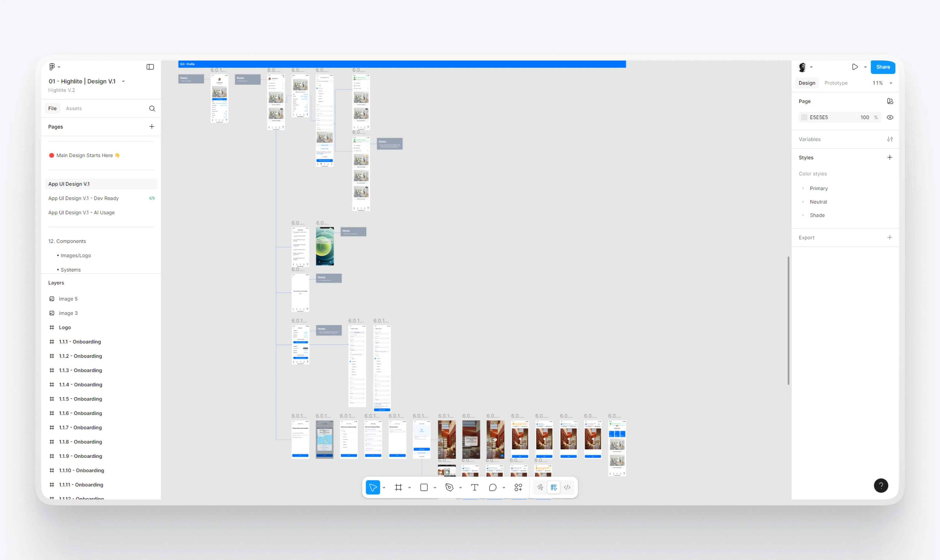The width and height of the screenshot is (940, 560).
Task: Expand the Primary color style group
Action: (803, 188)
